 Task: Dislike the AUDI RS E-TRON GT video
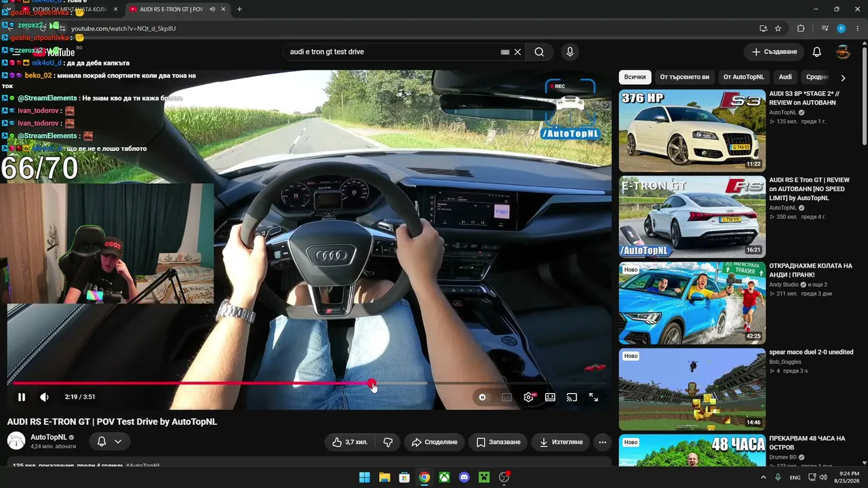[x=388, y=442]
